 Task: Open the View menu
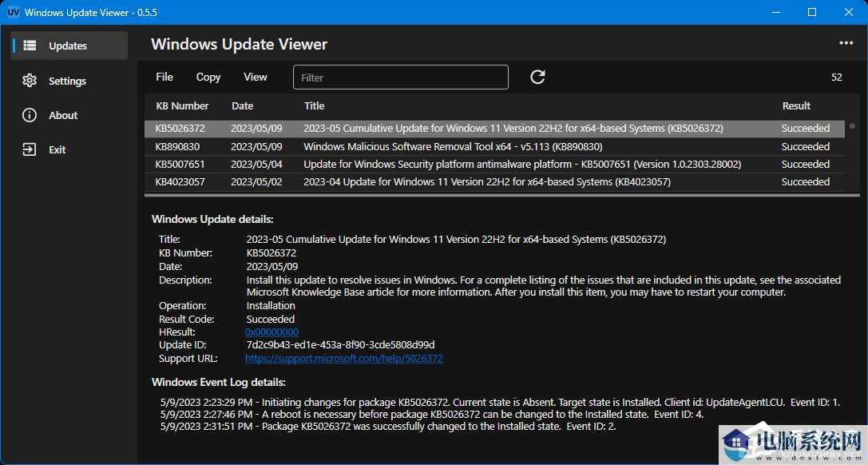(256, 77)
